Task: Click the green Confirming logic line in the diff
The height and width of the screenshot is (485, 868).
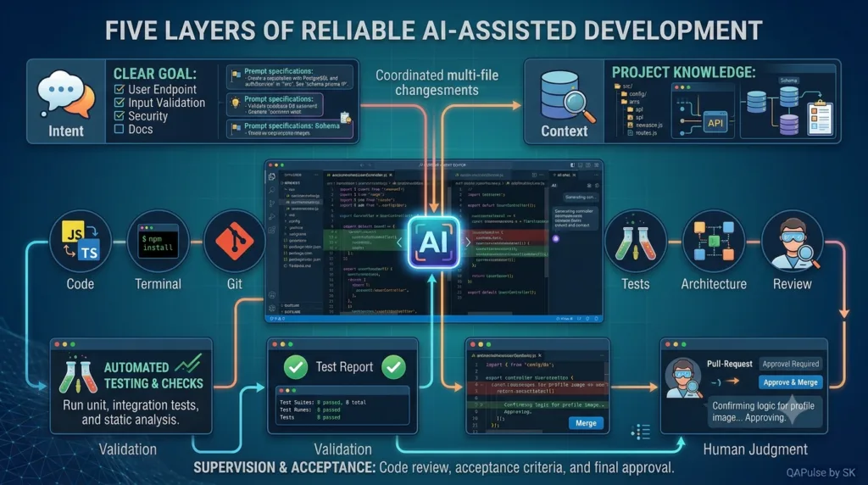Action: (x=537, y=404)
